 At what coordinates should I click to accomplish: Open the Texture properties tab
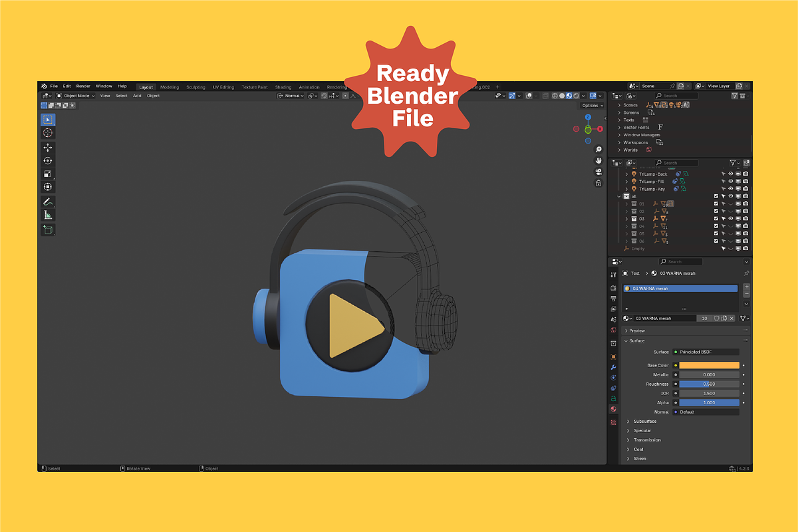(x=613, y=422)
